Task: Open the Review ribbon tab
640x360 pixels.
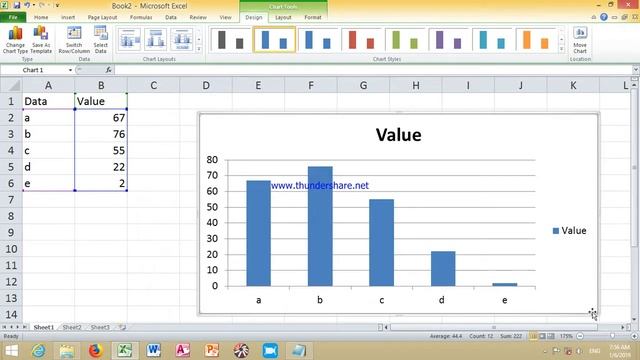Action: tap(198, 17)
